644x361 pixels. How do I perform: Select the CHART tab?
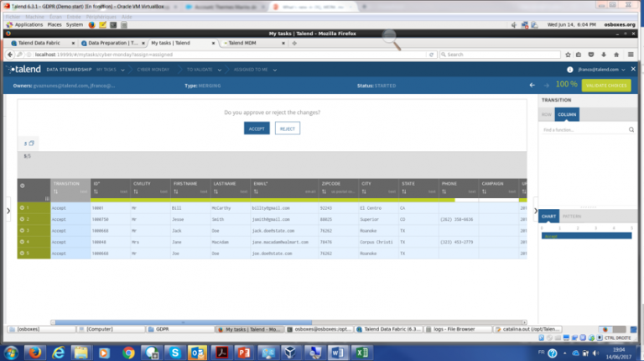pos(548,217)
